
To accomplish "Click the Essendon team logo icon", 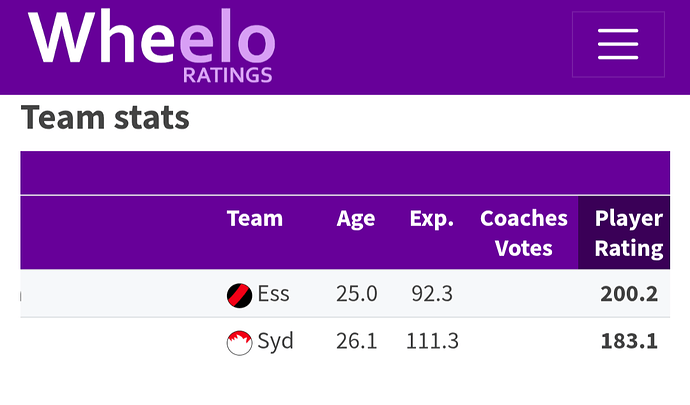I will pos(239,295).
